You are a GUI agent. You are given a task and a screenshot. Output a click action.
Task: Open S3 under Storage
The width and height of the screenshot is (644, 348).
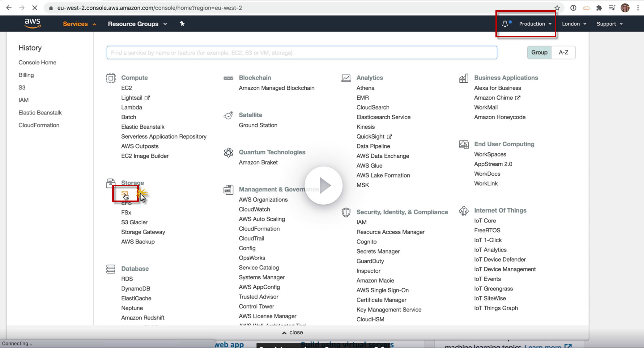coord(125,193)
